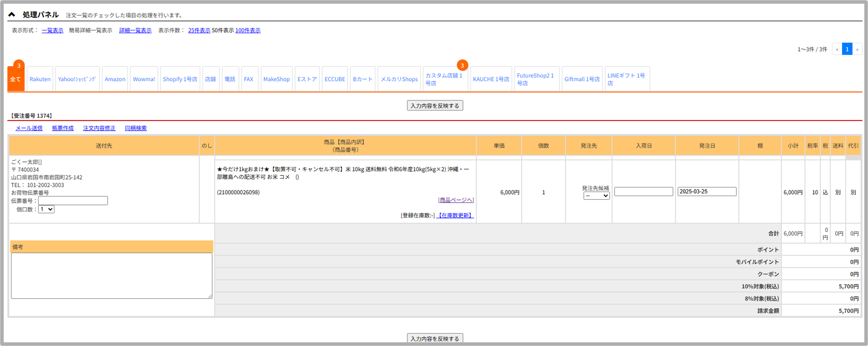Select page 1 in pagination

847,49
